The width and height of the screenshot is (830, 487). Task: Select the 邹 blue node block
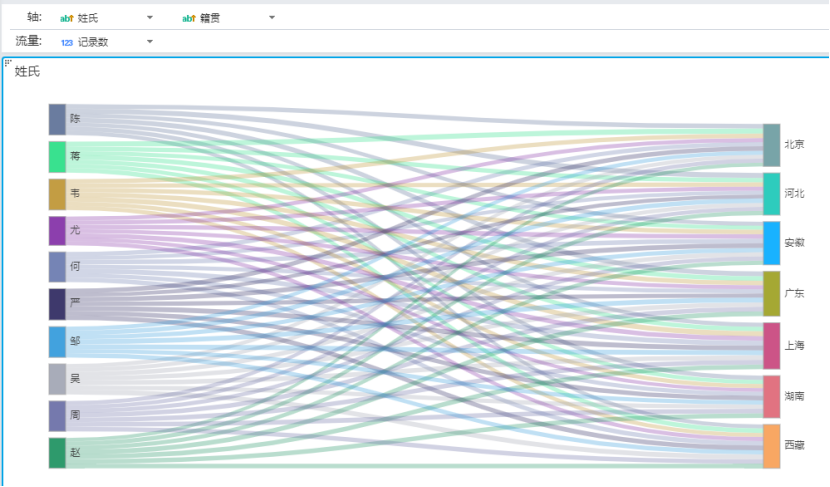point(57,342)
